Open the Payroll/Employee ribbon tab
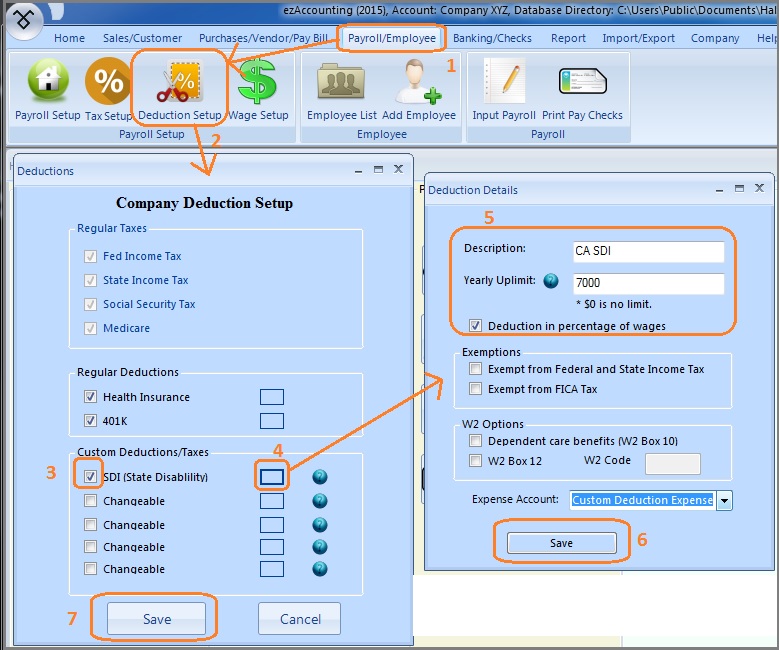 click(x=392, y=38)
